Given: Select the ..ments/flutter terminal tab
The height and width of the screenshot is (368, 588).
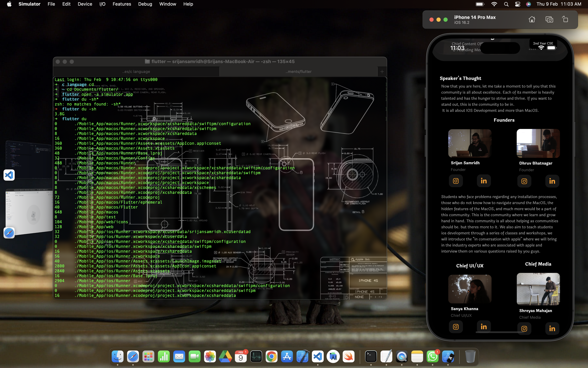Looking at the screenshot, I should 298,71.
